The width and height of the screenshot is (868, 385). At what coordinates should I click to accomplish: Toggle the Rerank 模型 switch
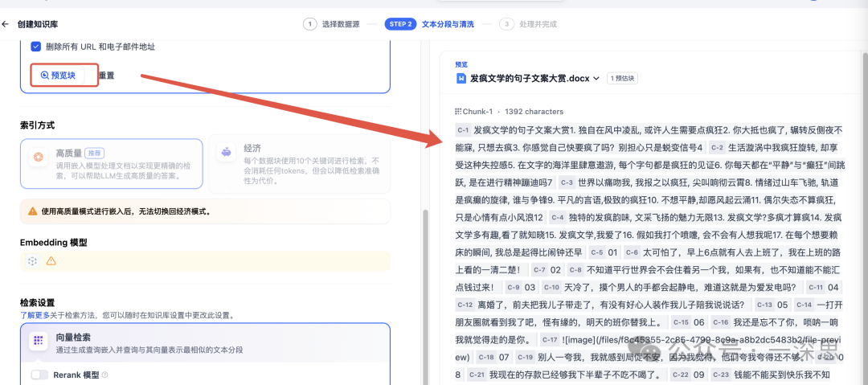click(x=40, y=375)
